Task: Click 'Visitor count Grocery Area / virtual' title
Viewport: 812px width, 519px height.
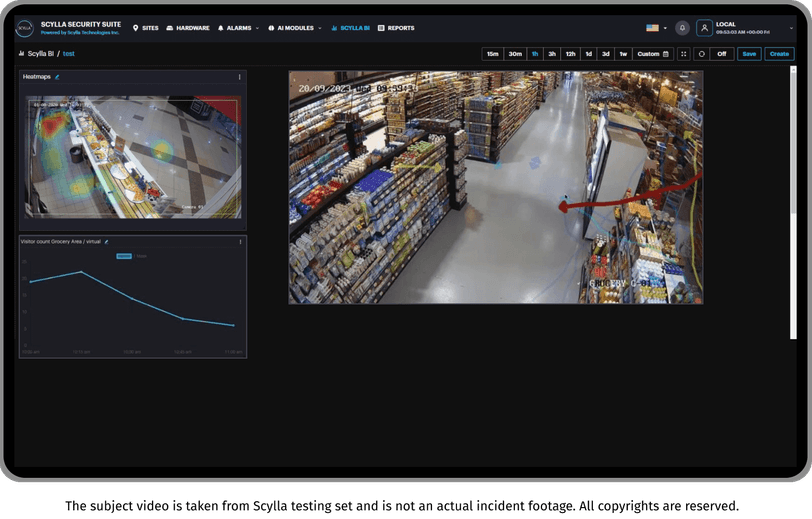Action: (61, 241)
